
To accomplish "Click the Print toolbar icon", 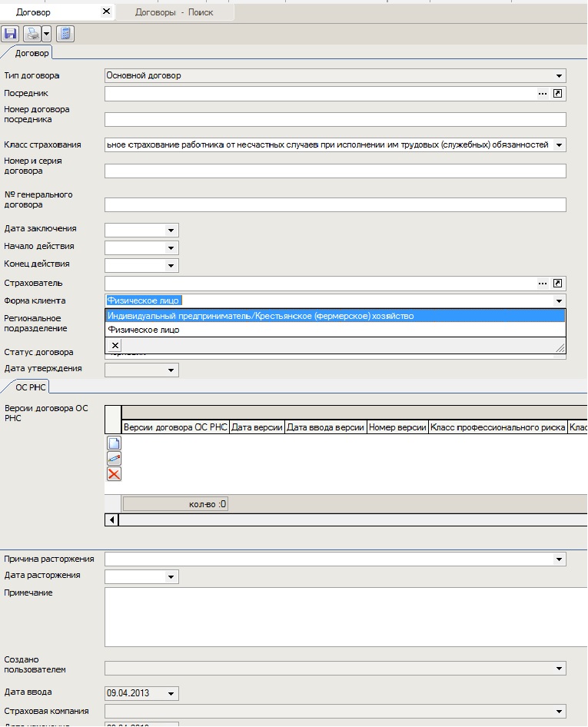I will [32, 34].
